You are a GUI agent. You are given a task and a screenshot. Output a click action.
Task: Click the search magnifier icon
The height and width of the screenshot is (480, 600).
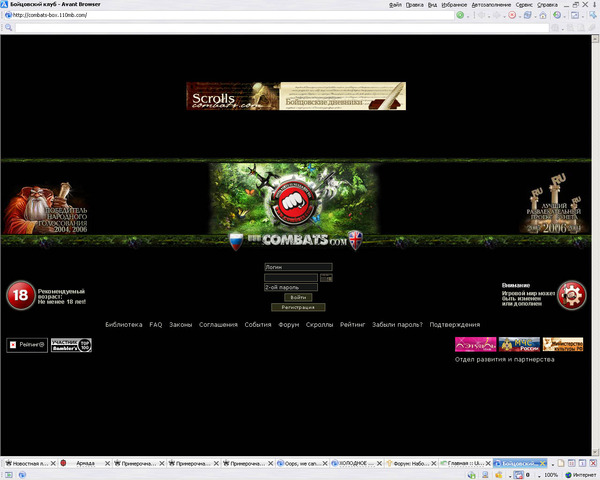tap(8, 27)
